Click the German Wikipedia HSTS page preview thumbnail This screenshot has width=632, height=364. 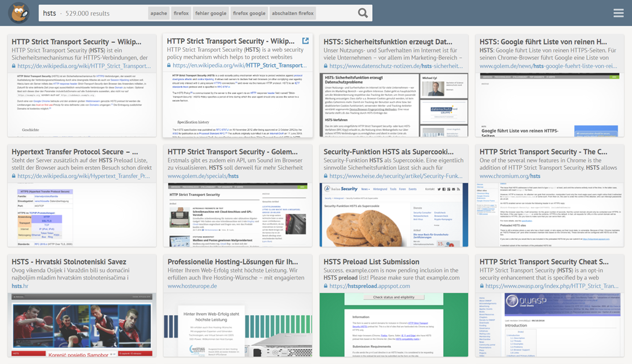(x=82, y=105)
